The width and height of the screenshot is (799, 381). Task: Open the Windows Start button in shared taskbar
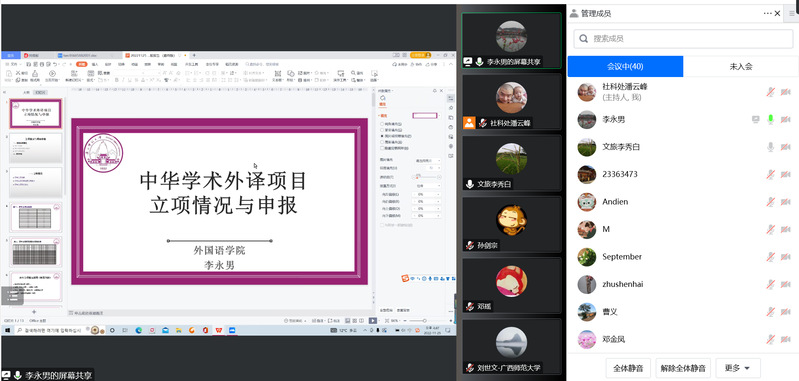pyautogui.click(x=8, y=331)
